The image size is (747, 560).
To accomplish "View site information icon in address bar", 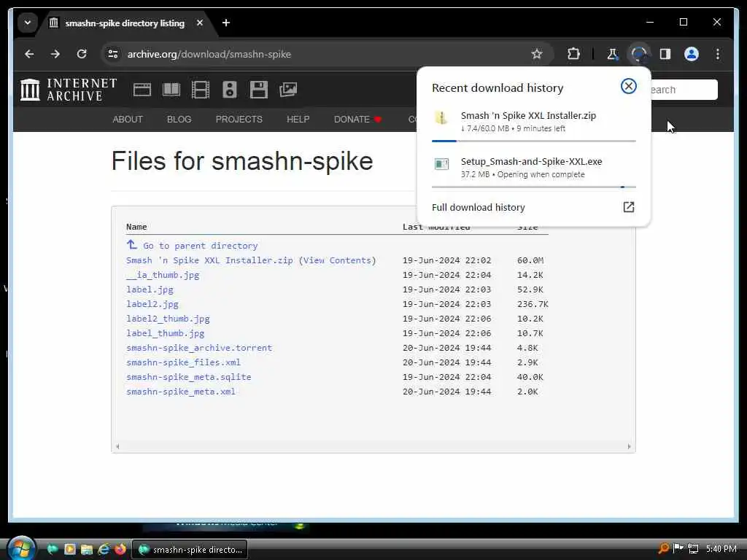I will click(113, 54).
